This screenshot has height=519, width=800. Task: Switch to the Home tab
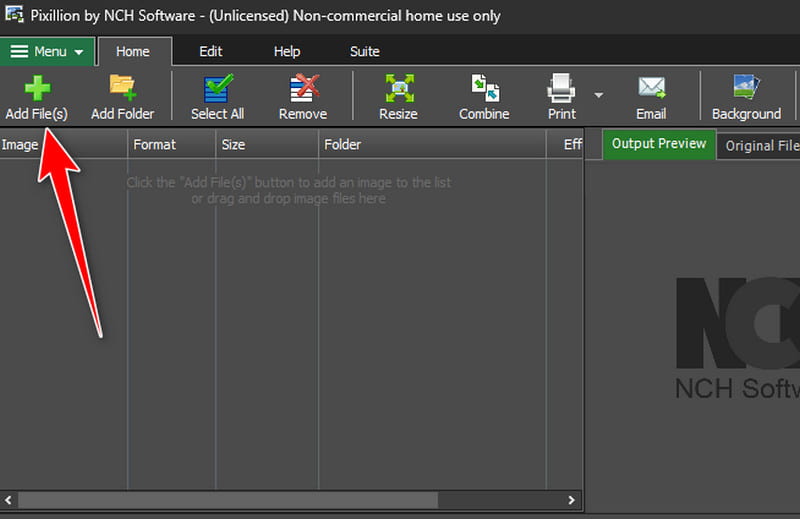point(133,52)
